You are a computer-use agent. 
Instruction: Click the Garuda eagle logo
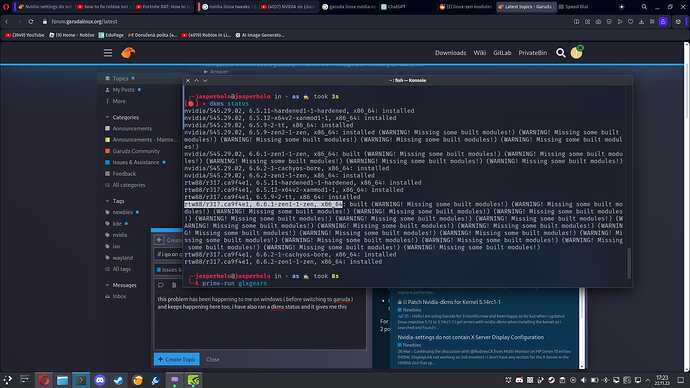[x=128, y=53]
